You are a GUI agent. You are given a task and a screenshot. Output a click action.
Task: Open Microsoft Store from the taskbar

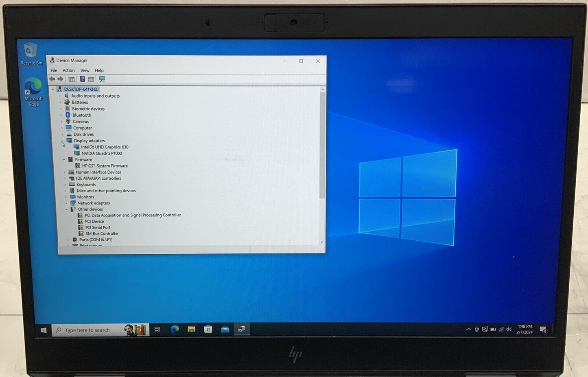point(208,329)
